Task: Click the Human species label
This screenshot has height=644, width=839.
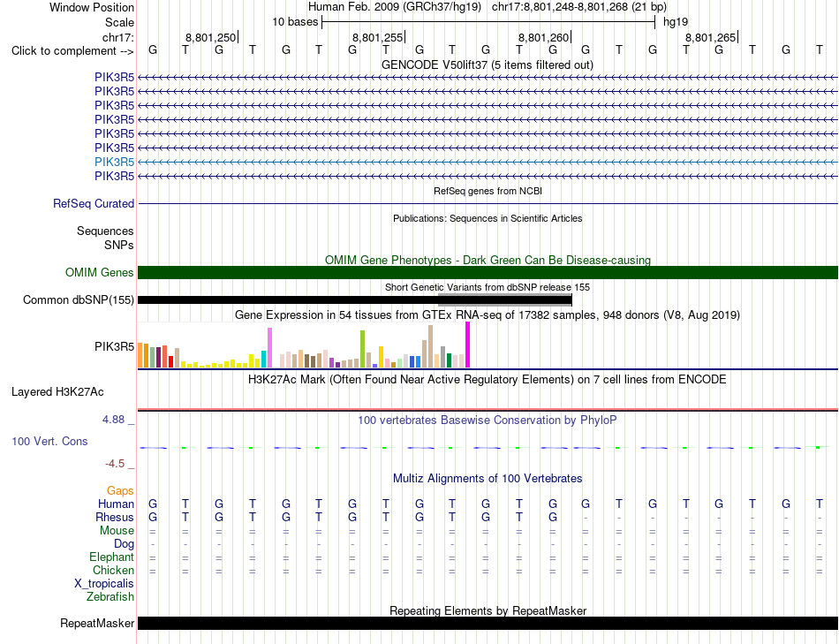Action: (116, 504)
